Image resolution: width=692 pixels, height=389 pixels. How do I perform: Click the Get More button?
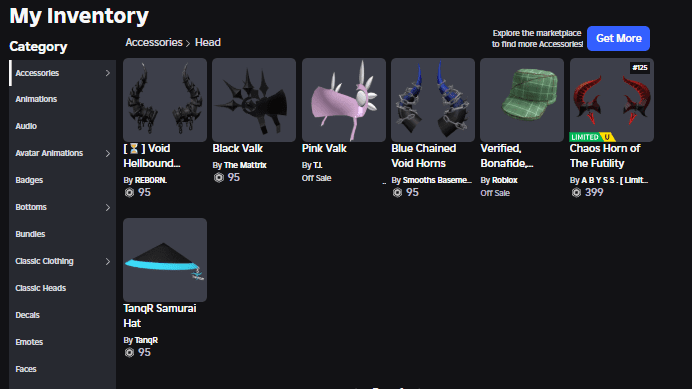618,38
